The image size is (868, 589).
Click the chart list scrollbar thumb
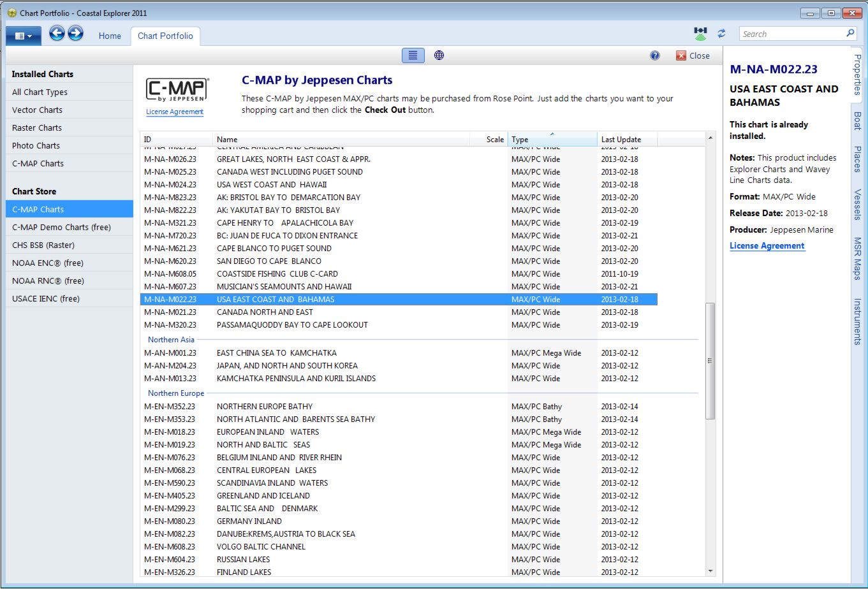point(710,361)
